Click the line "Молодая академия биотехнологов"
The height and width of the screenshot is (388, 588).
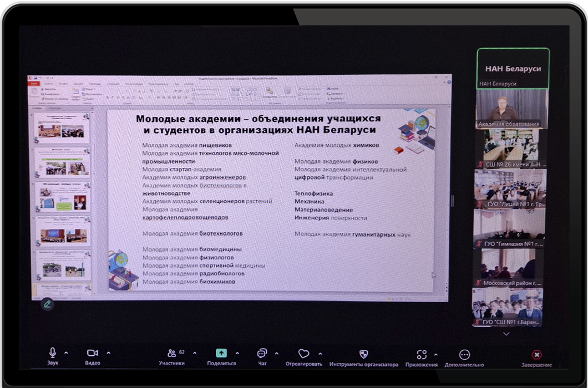coord(192,233)
